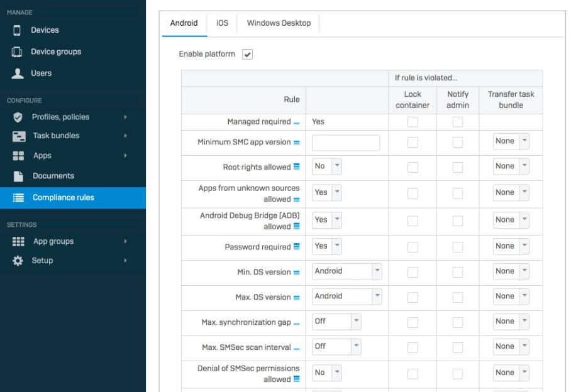Open Password required Yes dropdown
Image resolution: width=576 pixels, height=392 pixels.
coord(326,246)
